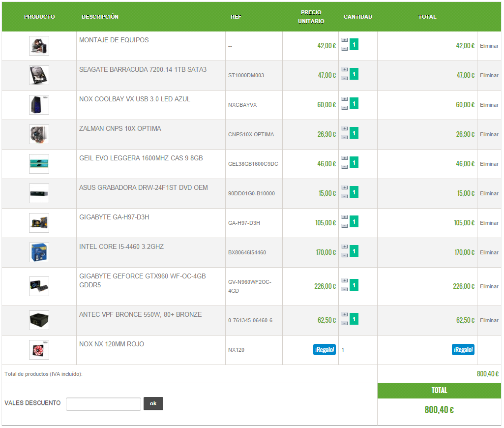Decrease quantity of GEIL EVO LEGGERA memory
The width and height of the screenshot is (504, 428).
[x=345, y=167]
